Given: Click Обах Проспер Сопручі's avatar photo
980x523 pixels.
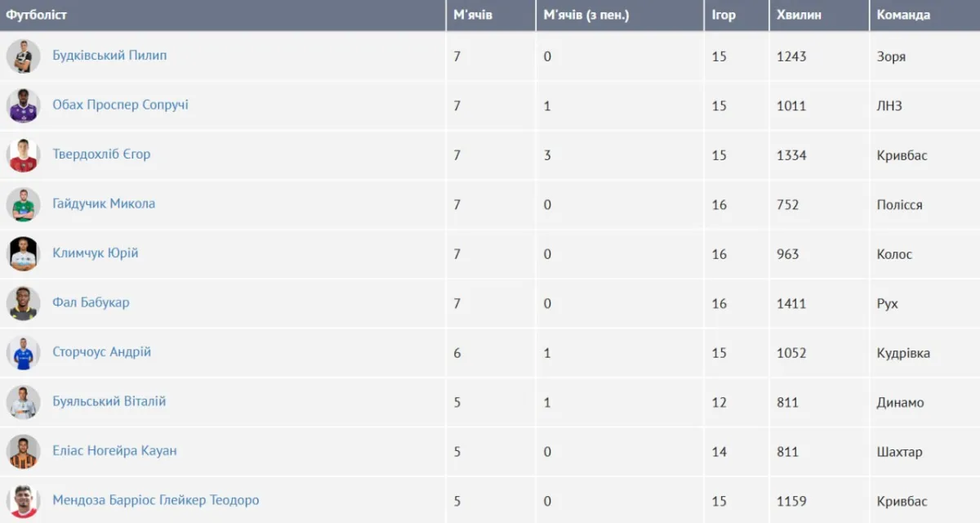Looking at the screenshot, I should 23,105.
